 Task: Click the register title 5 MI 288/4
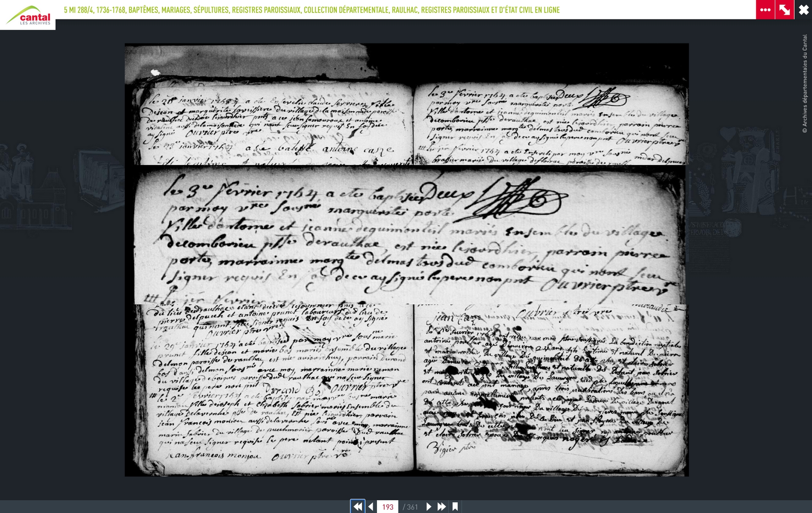[x=79, y=10]
